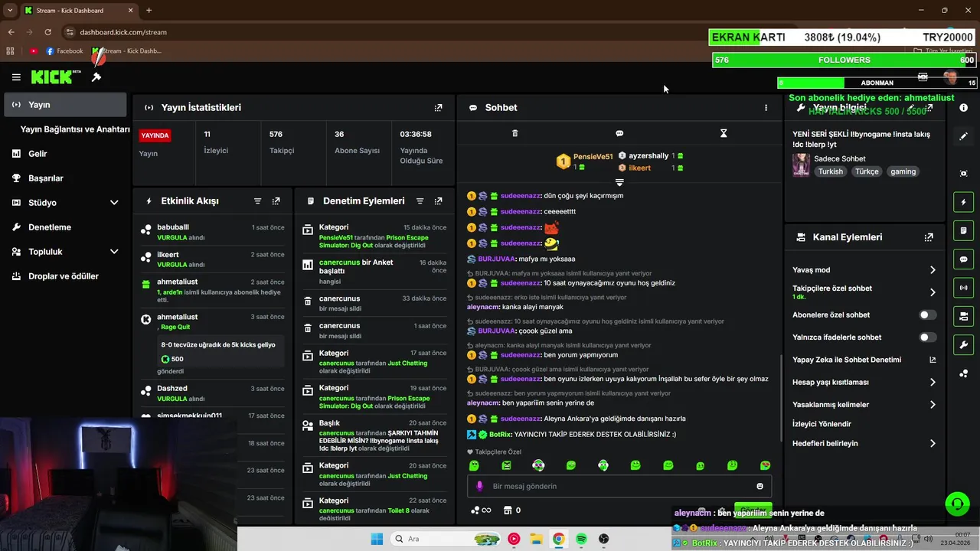The image size is (980, 551).
Task: Toggle the Yalnızca ifadelerle sohbet switch
Action: (x=927, y=337)
